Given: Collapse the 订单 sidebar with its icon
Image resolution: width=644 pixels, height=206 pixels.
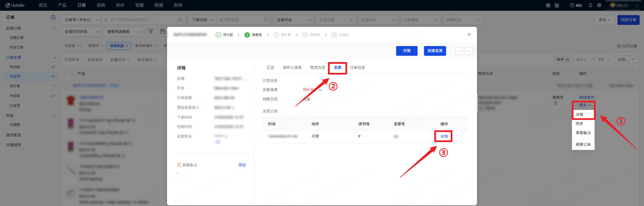Looking at the screenshot, I should (53, 17).
